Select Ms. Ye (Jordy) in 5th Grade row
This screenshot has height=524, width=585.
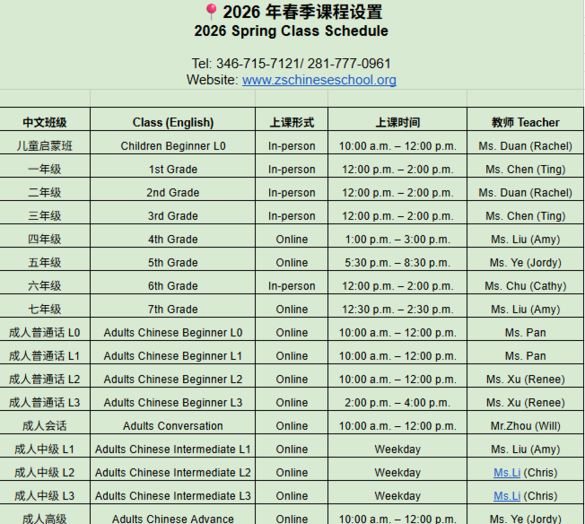point(525,259)
